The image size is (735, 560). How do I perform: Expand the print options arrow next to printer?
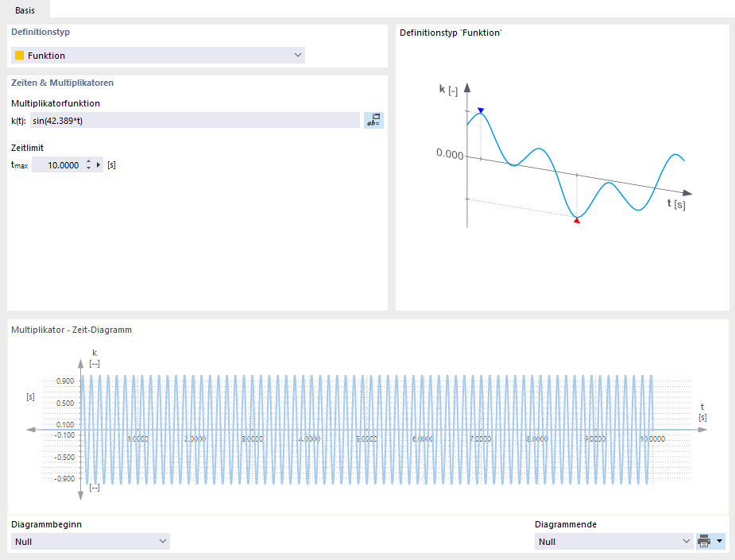pos(720,541)
